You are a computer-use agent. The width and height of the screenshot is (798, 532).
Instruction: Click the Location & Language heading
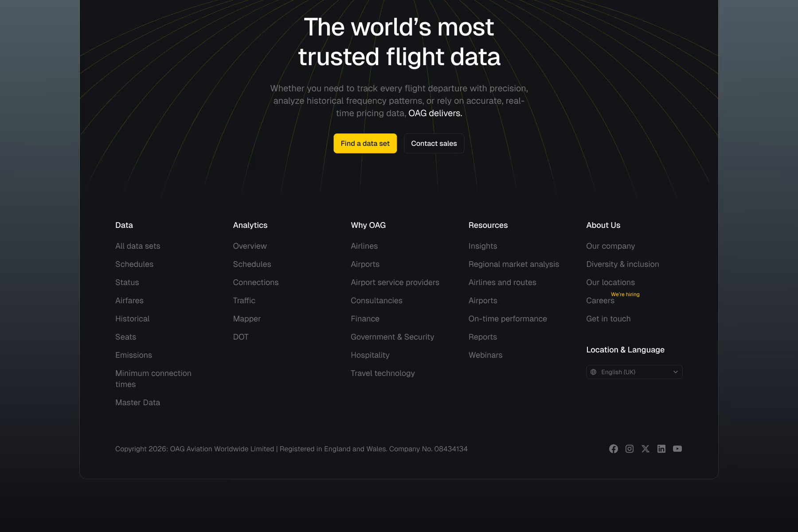coord(625,350)
